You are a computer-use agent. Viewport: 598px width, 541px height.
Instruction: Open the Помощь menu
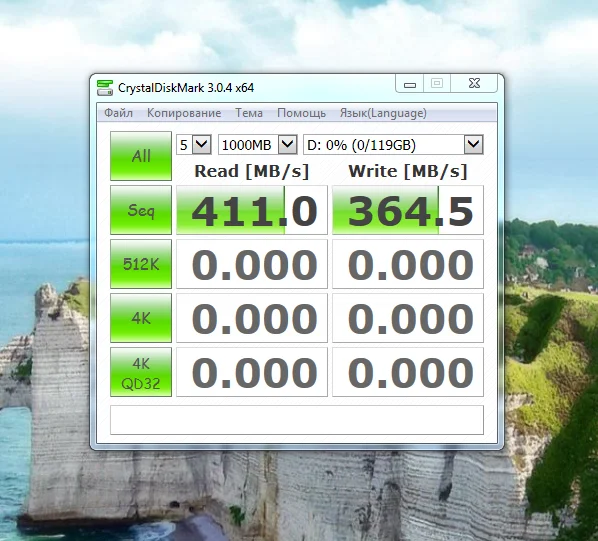(x=301, y=113)
